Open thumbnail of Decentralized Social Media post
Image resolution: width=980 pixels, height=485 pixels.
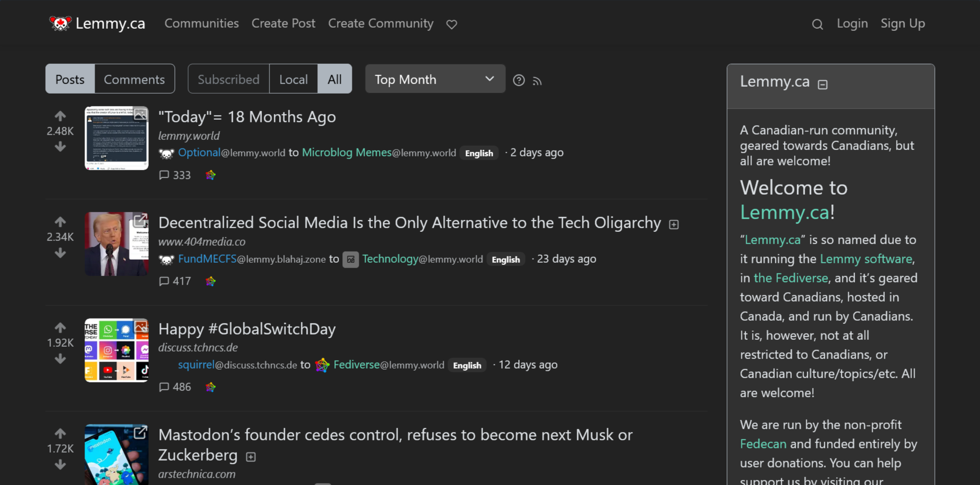pyautogui.click(x=116, y=244)
